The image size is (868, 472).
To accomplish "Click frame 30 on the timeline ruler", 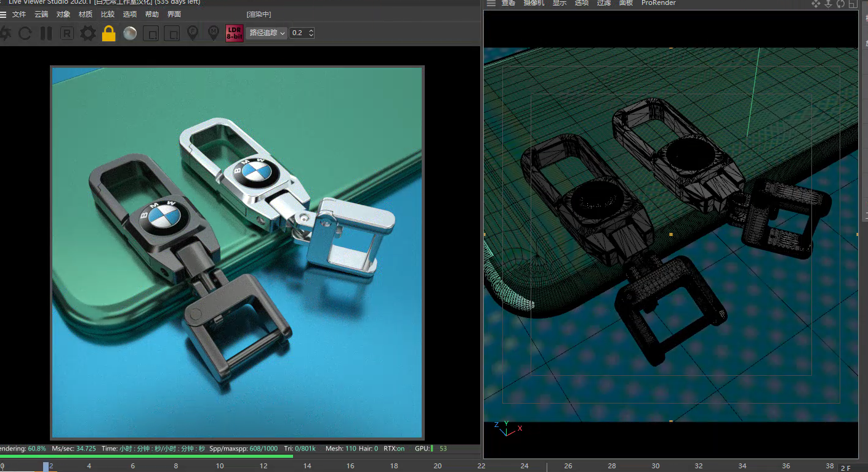I will coord(656,466).
